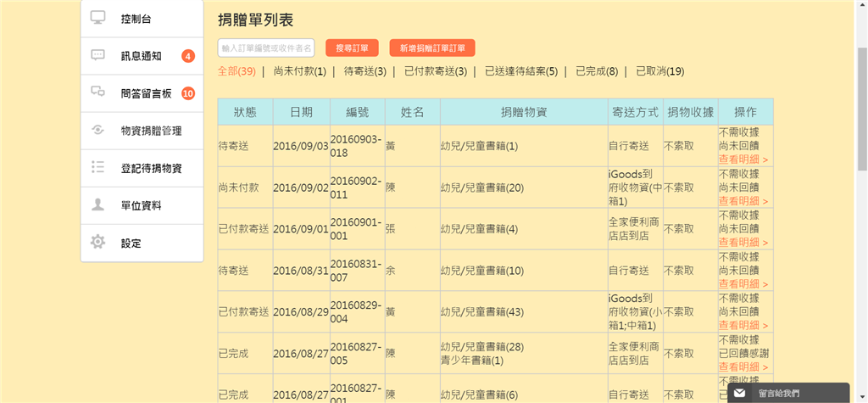868x403 pixels.
Task: Click the envelope icon in 留言給我們 bar
Action: (x=740, y=393)
